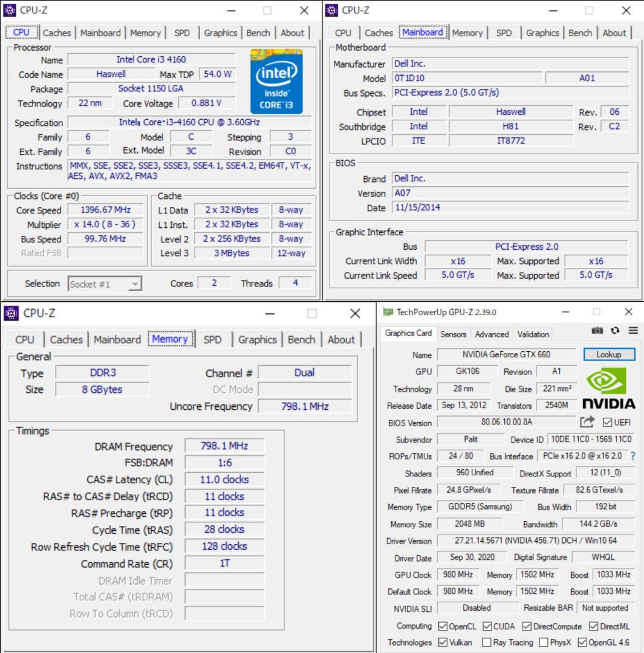The width and height of the screenshot is (644, 653).
Task: Enable the Ray Tracing checkbox
Action: click(486, 643)
